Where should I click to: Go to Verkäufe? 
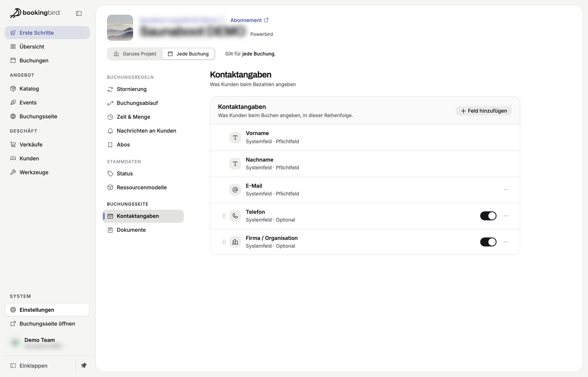point(47,145)
